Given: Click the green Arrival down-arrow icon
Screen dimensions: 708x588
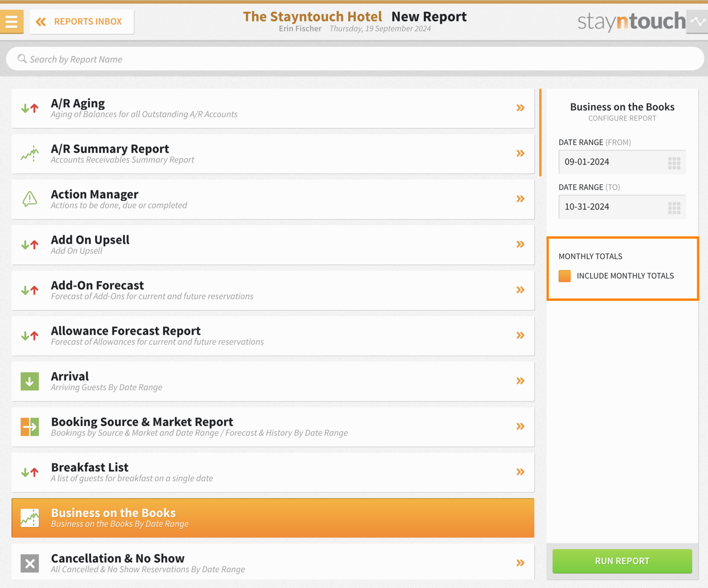Looking at the screenshot, I should pyautogui.click(x=30, y=381).
